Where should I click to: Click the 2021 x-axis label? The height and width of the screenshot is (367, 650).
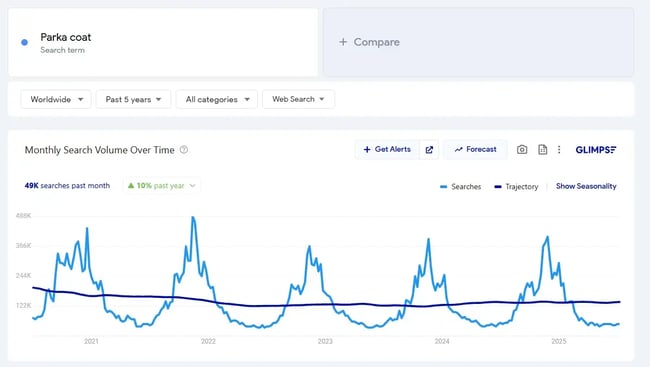(x=91, y=341)
